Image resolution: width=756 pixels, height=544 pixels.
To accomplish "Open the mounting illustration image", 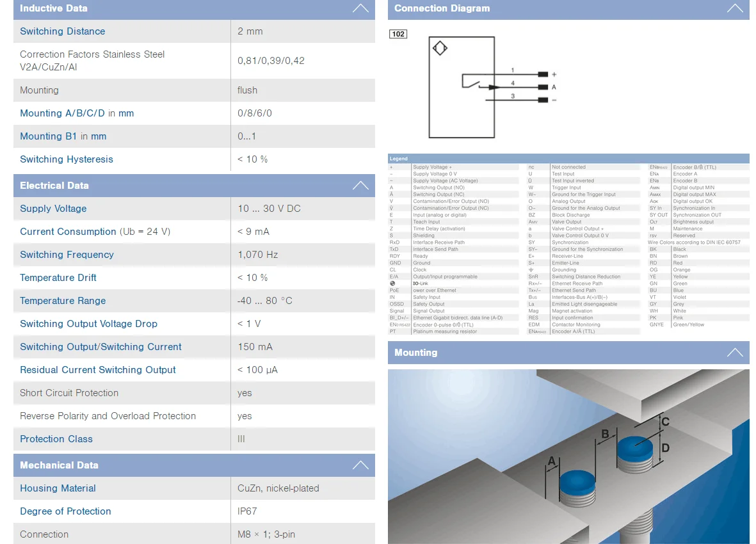I will (568, 456).
